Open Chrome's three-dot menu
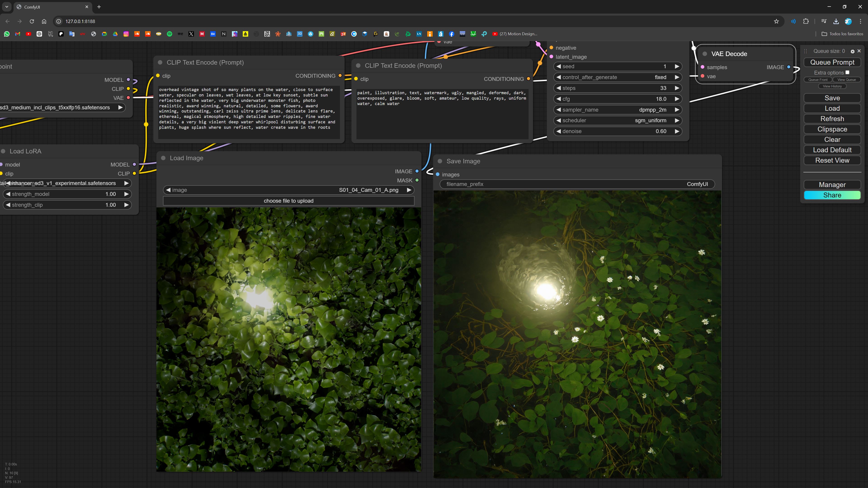 860,21
